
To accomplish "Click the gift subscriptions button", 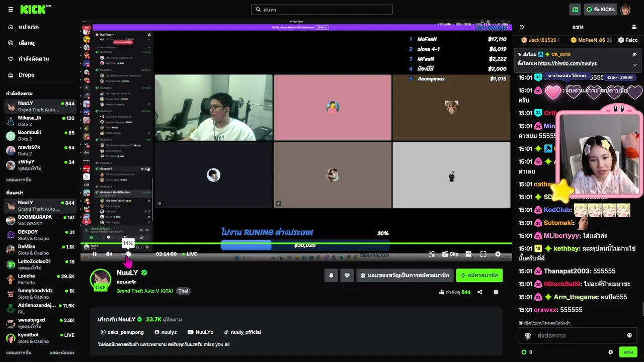I will pyautogui.click(x=405, y=276).
